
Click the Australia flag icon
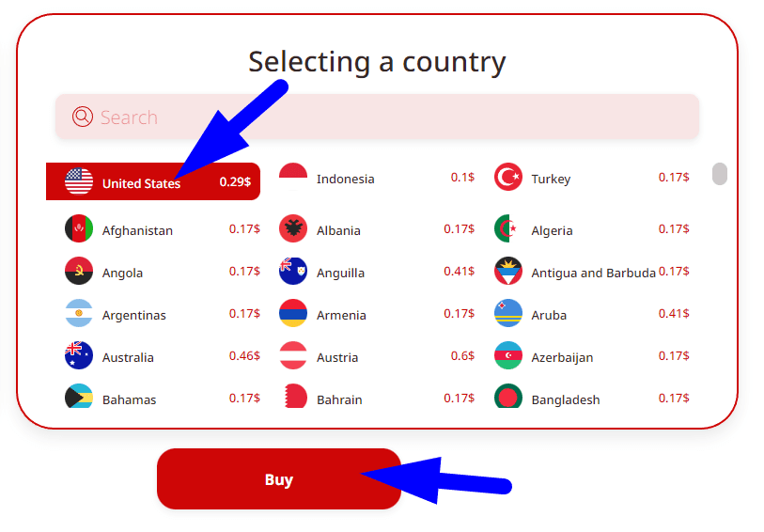click(79, 355)
